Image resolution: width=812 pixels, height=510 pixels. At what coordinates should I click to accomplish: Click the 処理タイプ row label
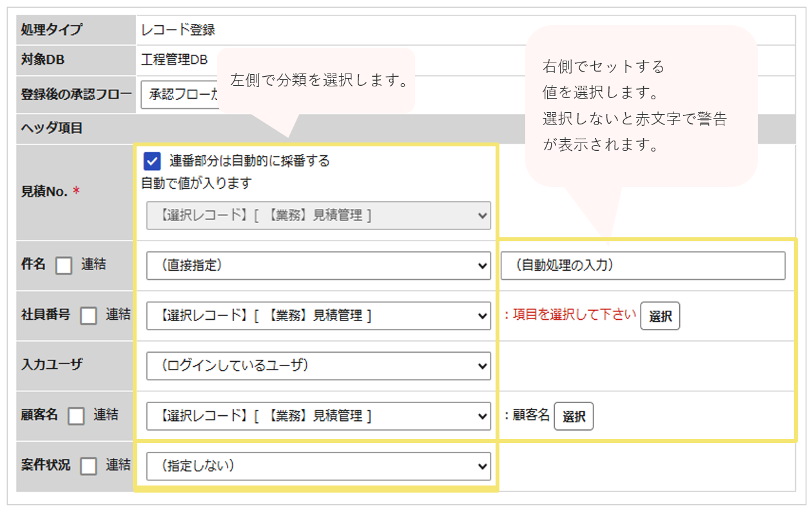pyautogui.click(x=52, y=30)
